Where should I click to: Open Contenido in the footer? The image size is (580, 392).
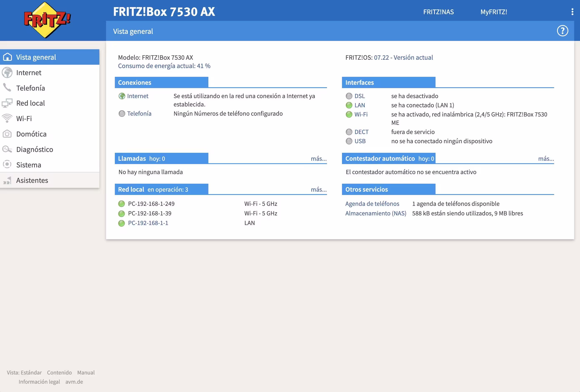[59, 373]
